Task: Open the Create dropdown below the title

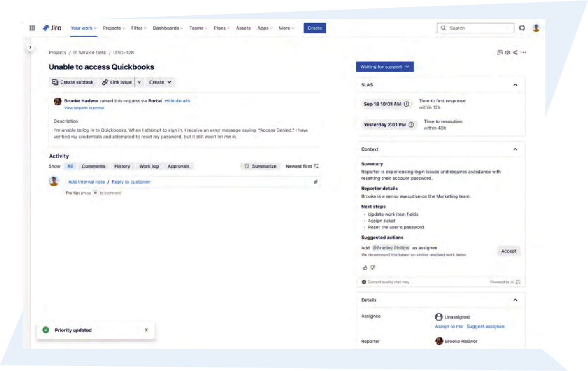Action: (x=160, y=82)
